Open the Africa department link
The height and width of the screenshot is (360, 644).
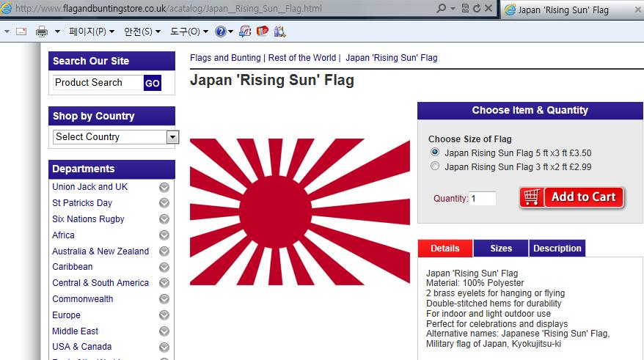pyautogui.click(x=63, y=235)
